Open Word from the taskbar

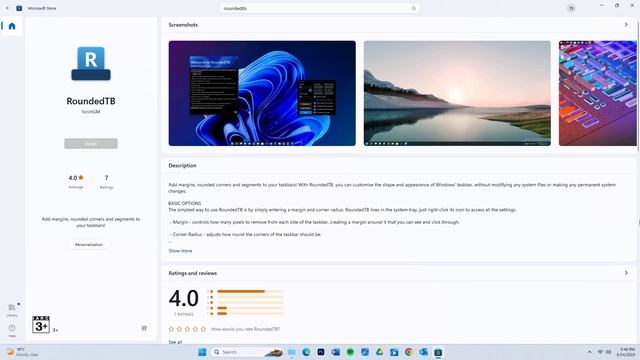click(x=336, y=352)
